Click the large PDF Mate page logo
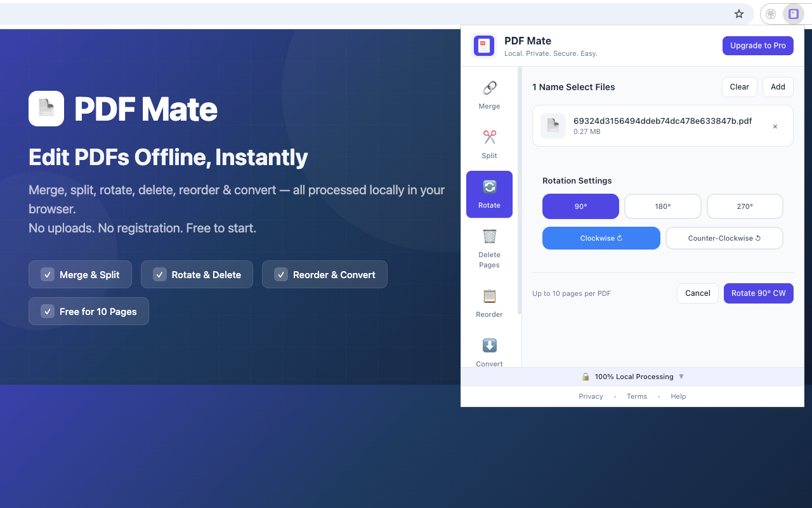Screen dimensions: 812x508 (46, 109)
